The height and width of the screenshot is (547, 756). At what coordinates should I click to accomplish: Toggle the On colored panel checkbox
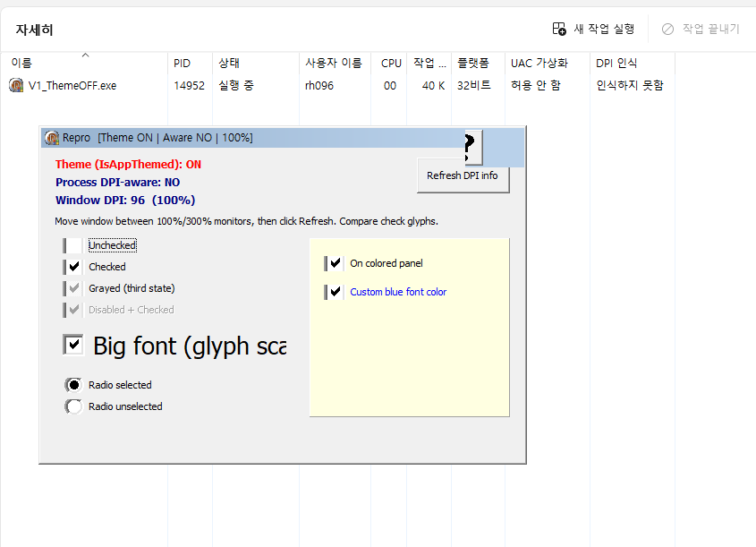point(335,263)
